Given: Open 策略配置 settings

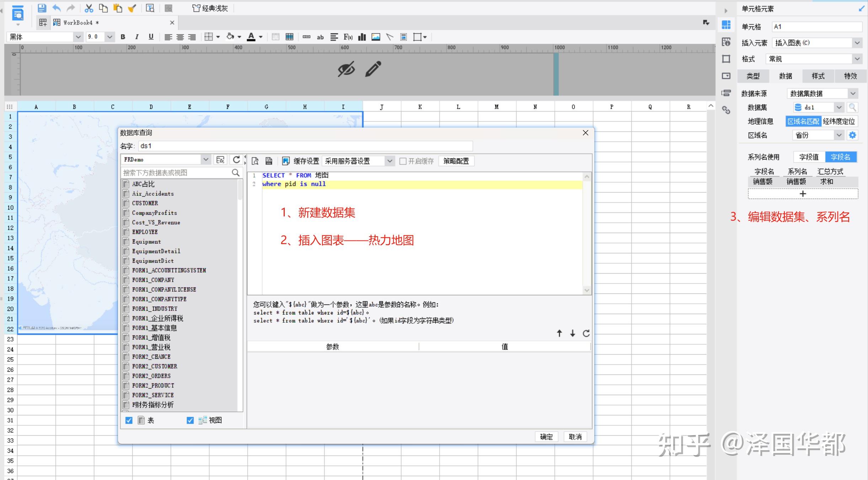Looking at the screenshot, I should coord(456,161).
